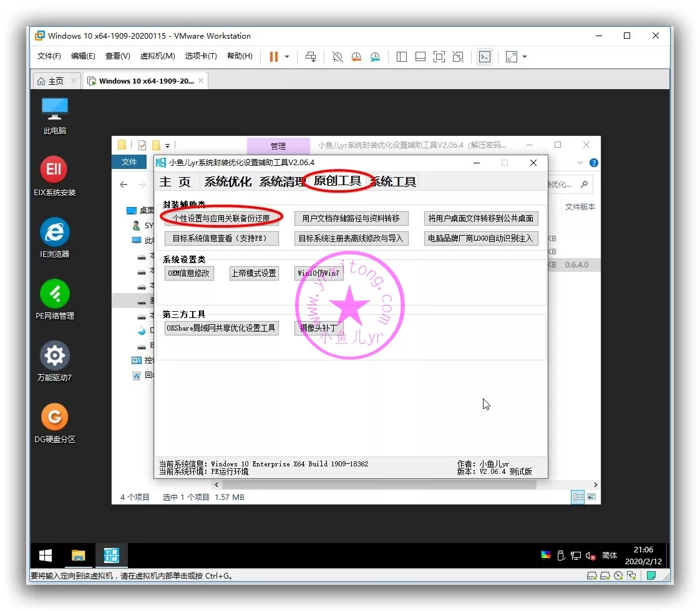700x611 pixels.
Task: Click the OEM信息修改 button
Action: tap(189, 273)
